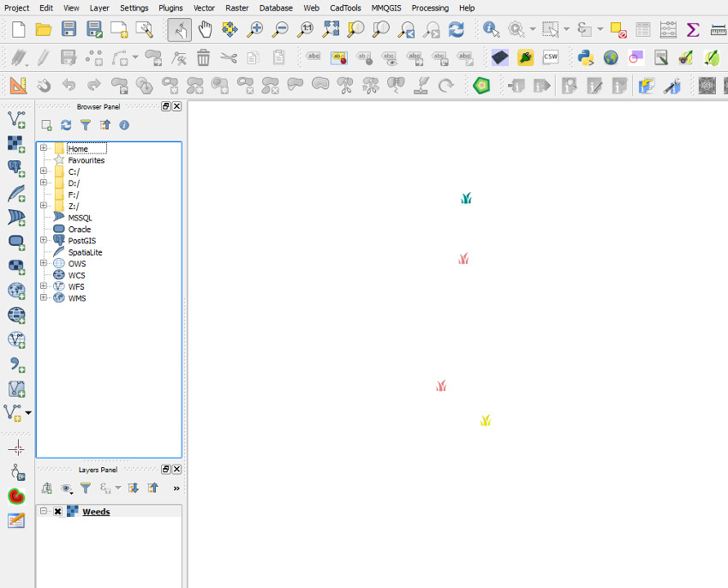
Task: Show properties info icon in Browser Panel
Action: (x=124, y=125)
